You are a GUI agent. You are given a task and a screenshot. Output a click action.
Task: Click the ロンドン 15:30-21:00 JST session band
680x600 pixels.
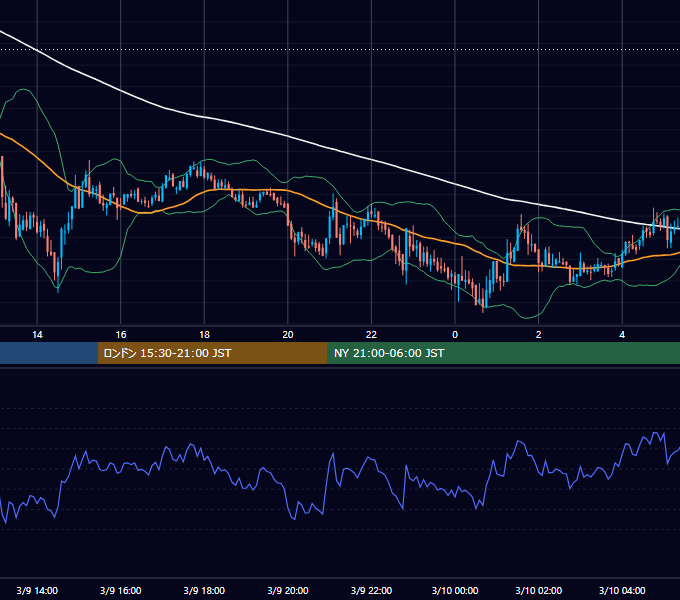(212, 353)
